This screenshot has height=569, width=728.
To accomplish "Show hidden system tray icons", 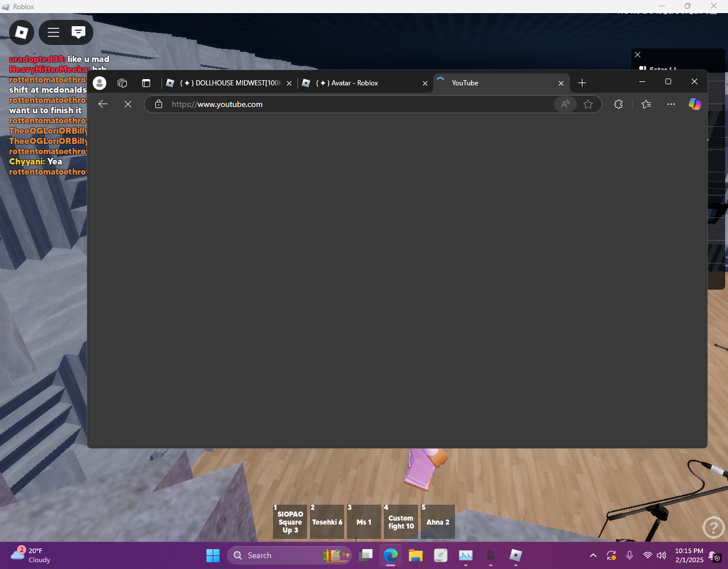I will pos(593,555).
